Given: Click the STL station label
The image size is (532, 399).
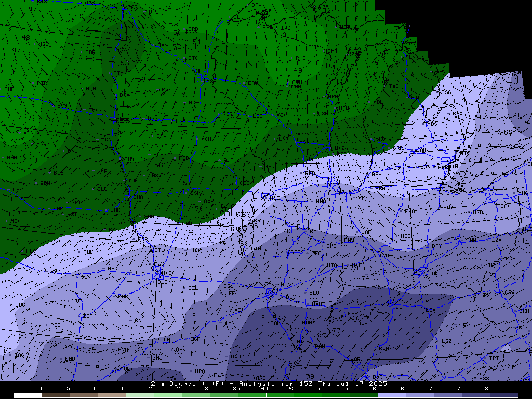Looking at the screenshot, I should tap(277, 290).
